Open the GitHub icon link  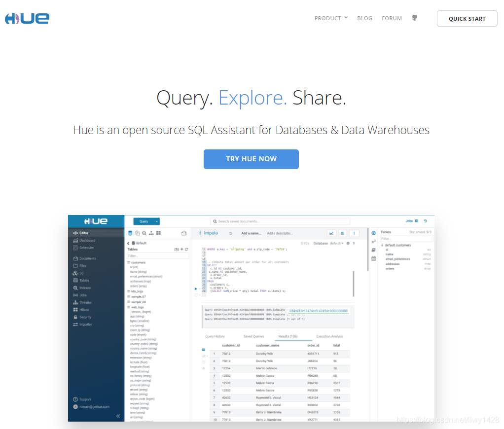(x=415, y=18)
